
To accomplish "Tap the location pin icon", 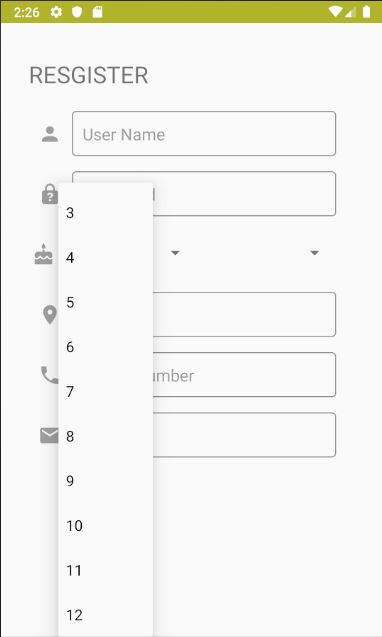I will point(50,315).
